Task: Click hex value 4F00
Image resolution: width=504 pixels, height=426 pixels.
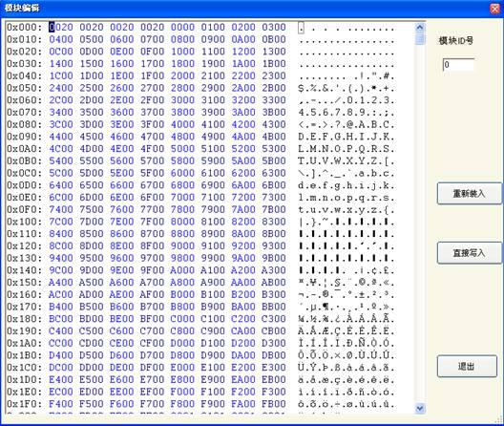Action: tap(152, 149)
